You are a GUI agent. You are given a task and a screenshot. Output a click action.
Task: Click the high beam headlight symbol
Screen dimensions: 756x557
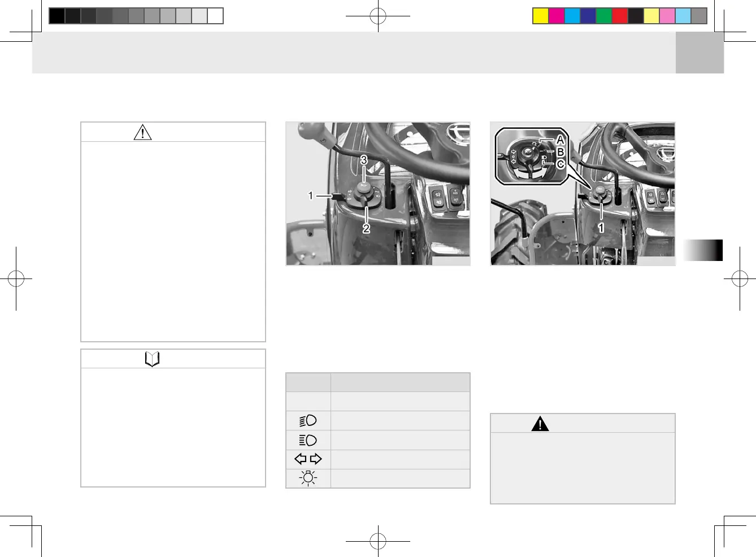308,440
